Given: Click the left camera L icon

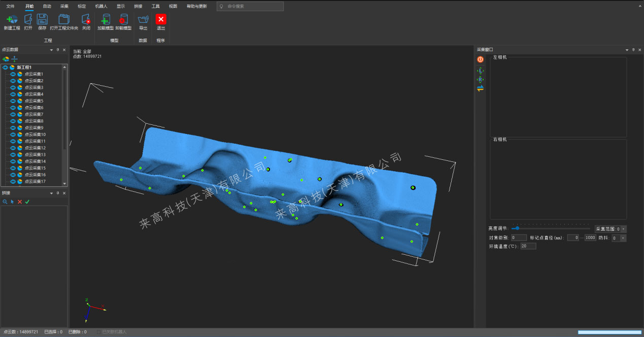Looking at the screenshot, I should [x=480, y=71].
